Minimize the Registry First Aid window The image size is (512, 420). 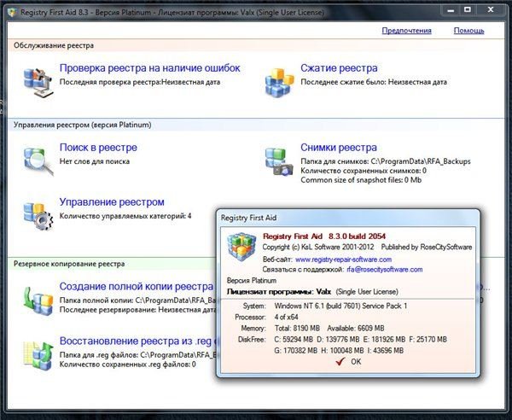click(x=451, y=10)
